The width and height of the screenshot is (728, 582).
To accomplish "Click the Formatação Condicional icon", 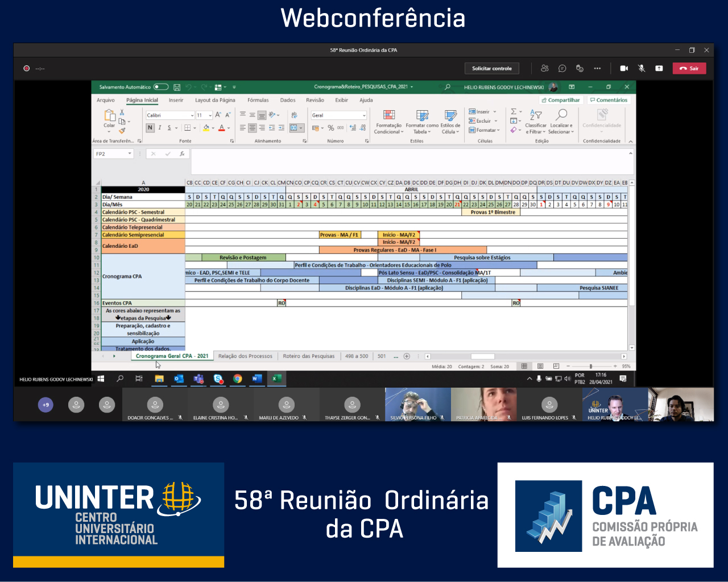I will [x=389, y=115].
